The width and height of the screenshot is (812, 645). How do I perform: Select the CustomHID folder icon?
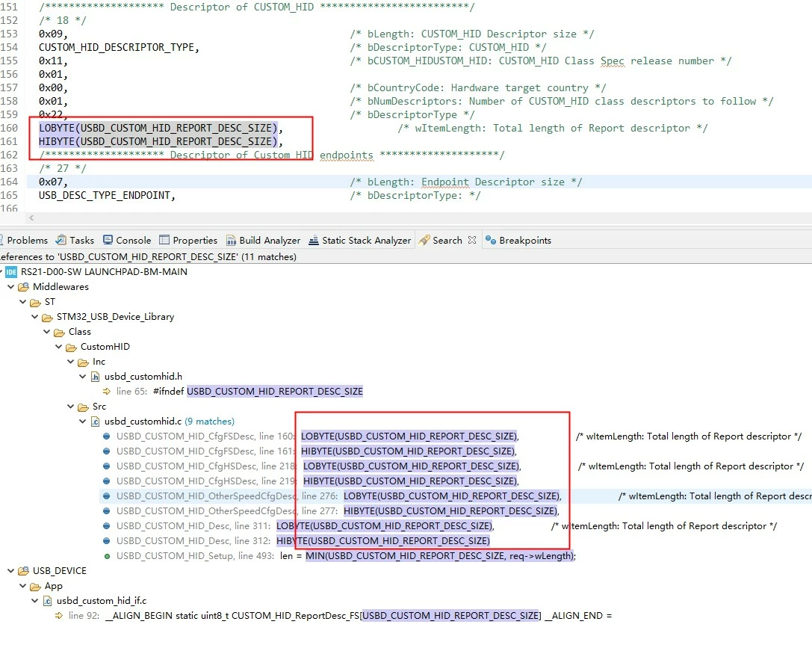[71, 347]
